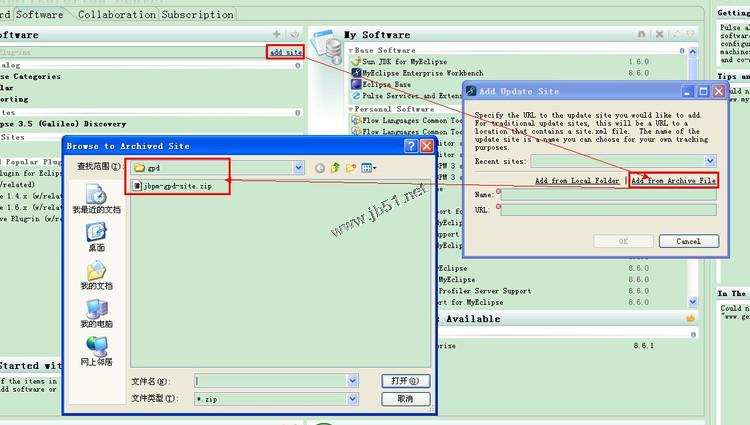Click the MyEclipse Enterprise Workbench icon
Screen dimensions: 750x425
(356, 73)
